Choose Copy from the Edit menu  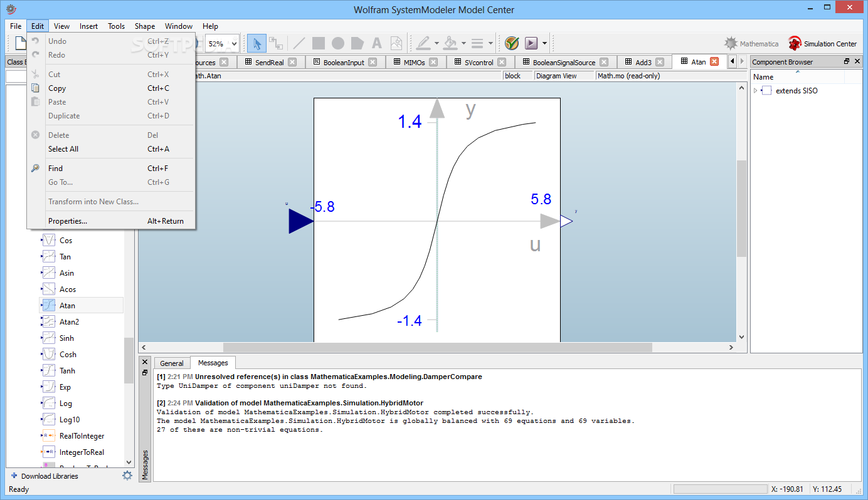[111, 88]
